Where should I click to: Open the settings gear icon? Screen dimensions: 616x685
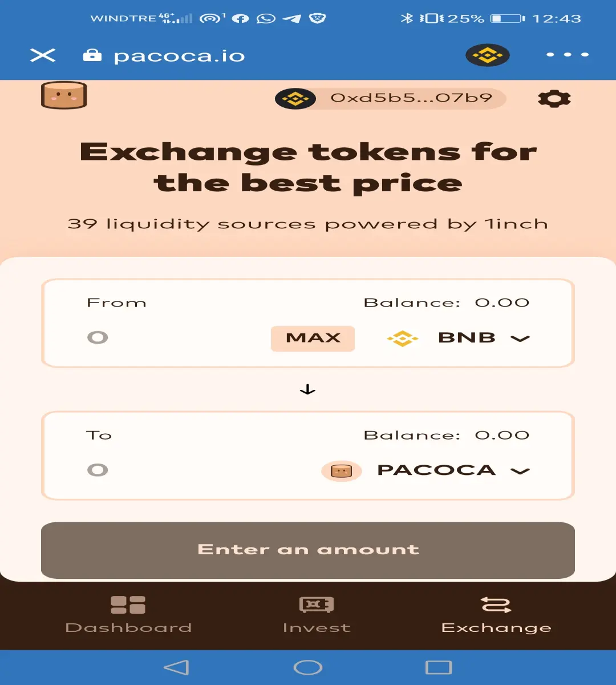[x=554, y=99]
